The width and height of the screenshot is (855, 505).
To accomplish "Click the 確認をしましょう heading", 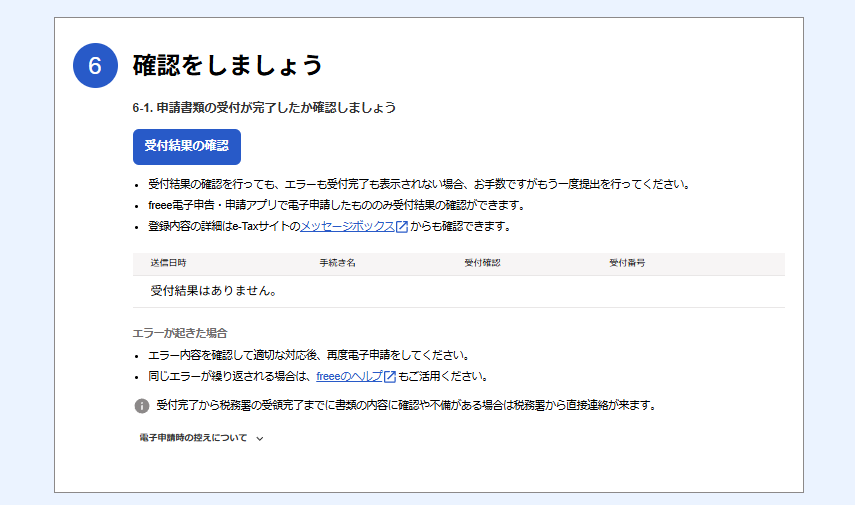I will [228, 65].
